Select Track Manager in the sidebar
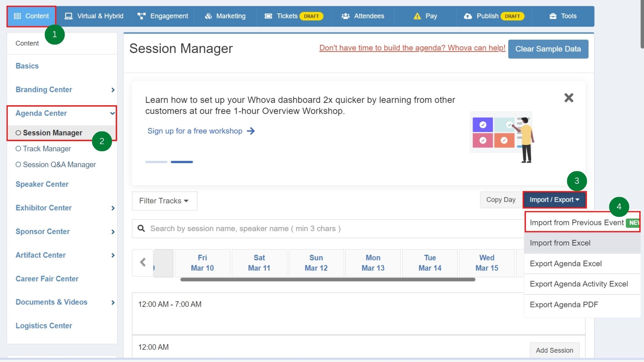Viewport: 644px width, 362px height. coord(47,149)
